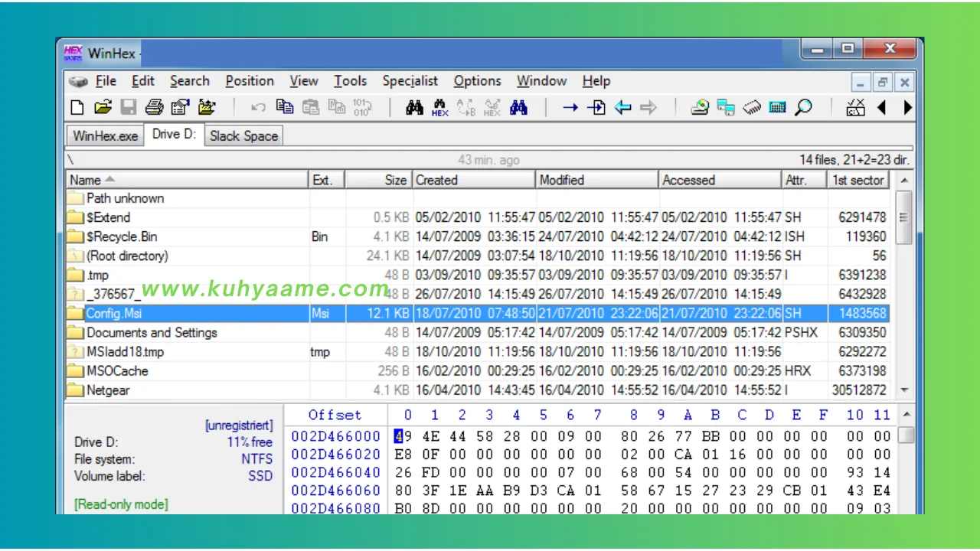The height and width of the screenshot is (551, 980).
Task: Open the Tools menu
Action: pyautogui.click(x=351, y=81)
